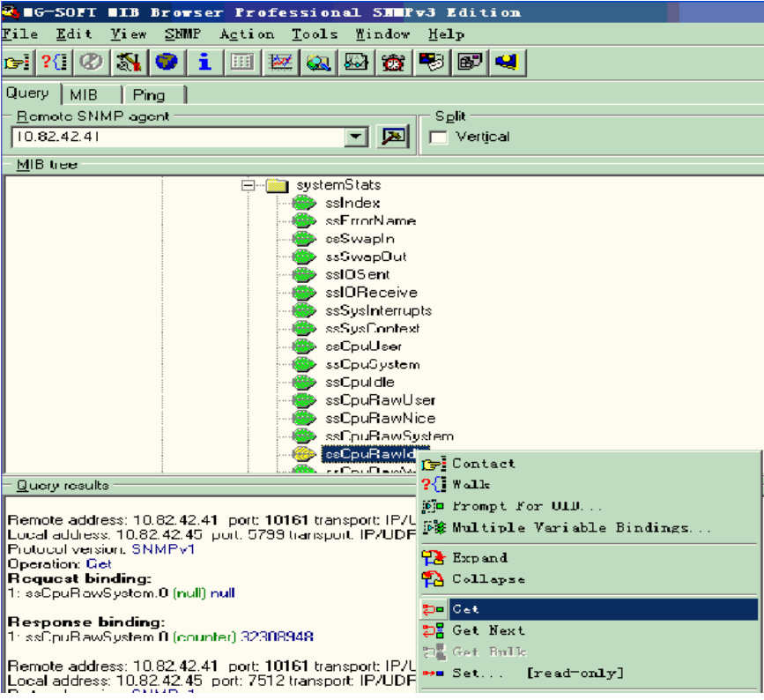The image size is (764, 700).
Task: Open the graph toolbar icon
Action: click(x=280, y=62)
